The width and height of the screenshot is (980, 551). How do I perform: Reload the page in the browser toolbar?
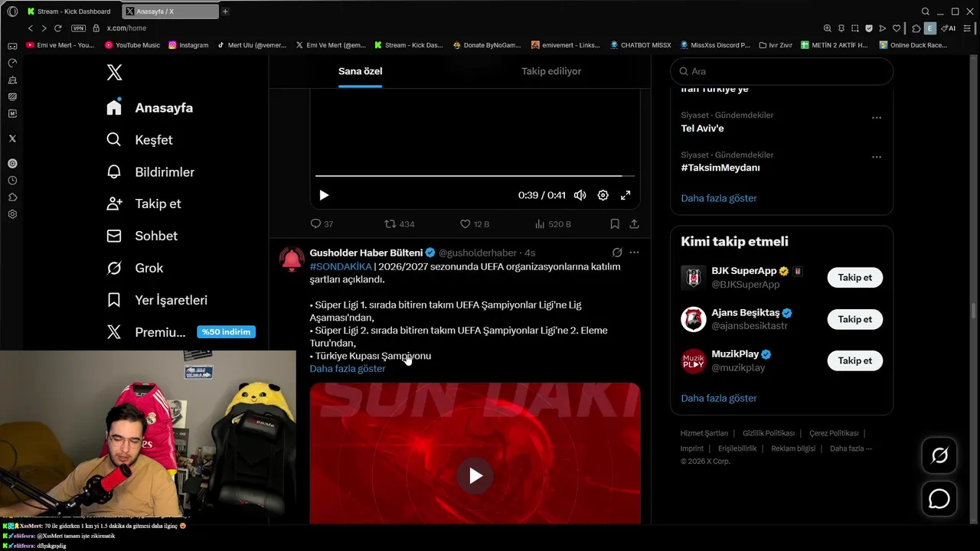(x=57, y=28)
